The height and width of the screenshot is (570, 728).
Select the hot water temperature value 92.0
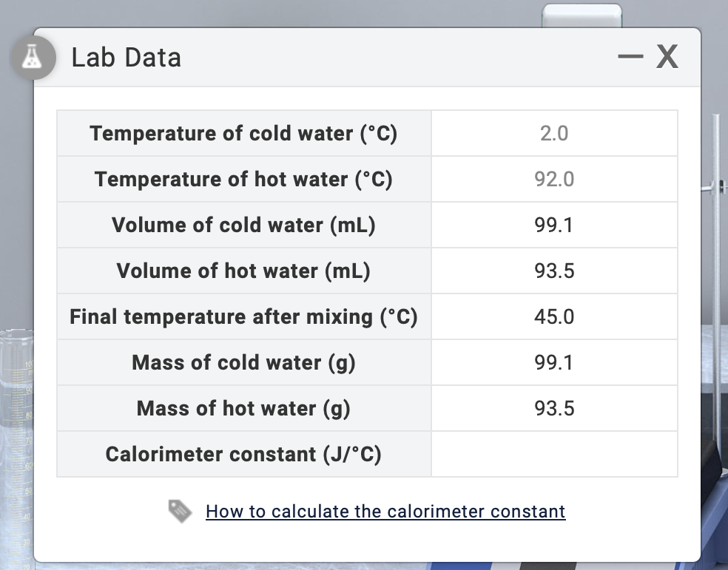(x=554, y=179)
